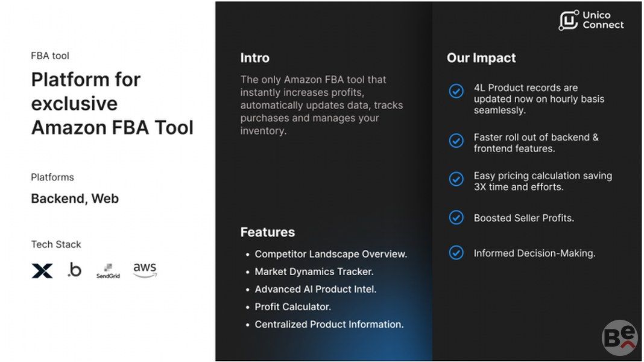Click the "Backend, Web" platforms text
Image resolution: width=644 pixels, height=362 pixels.
75,198
